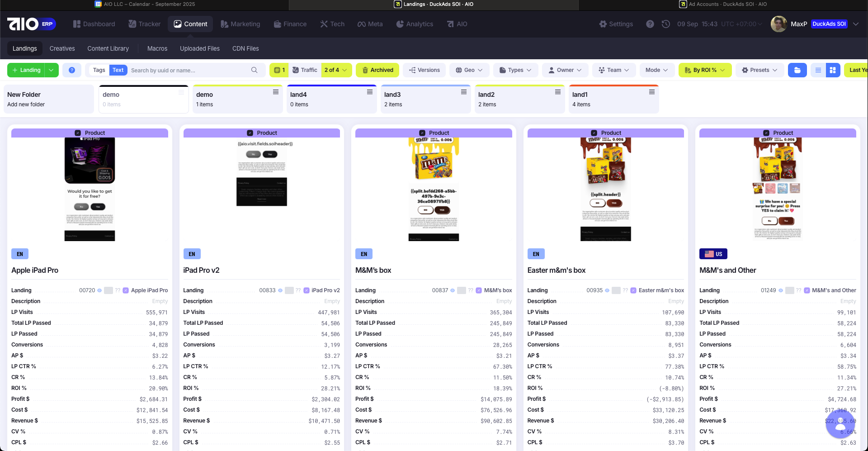Open Settings in top bar
This screenshot has width=868, height=451.
coord(616,24)
